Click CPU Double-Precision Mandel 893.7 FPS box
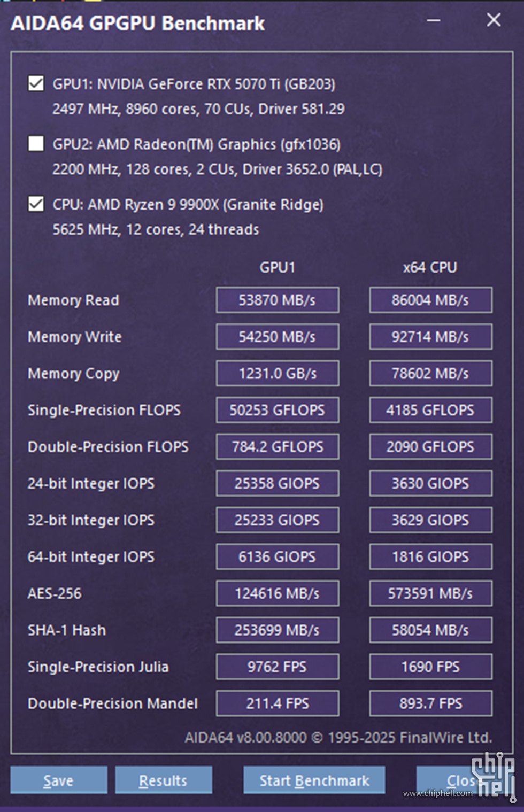The width and height of the screenshot is (524, 812). [430, 703]
